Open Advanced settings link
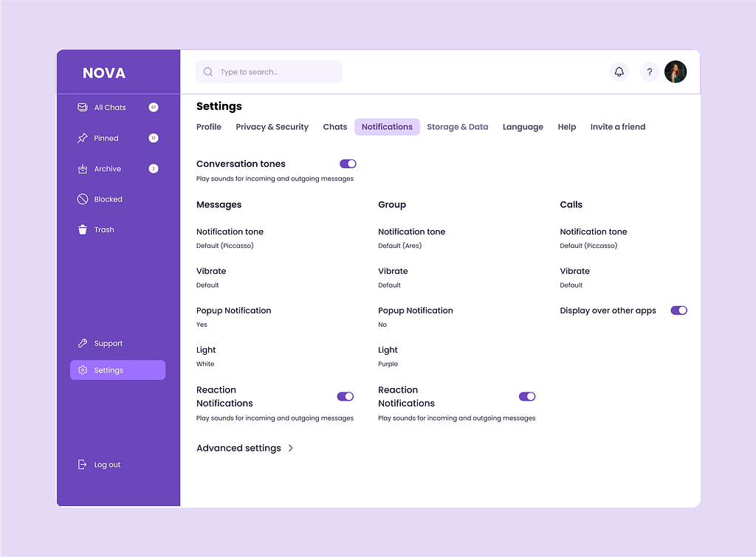 tap(245, 448)
